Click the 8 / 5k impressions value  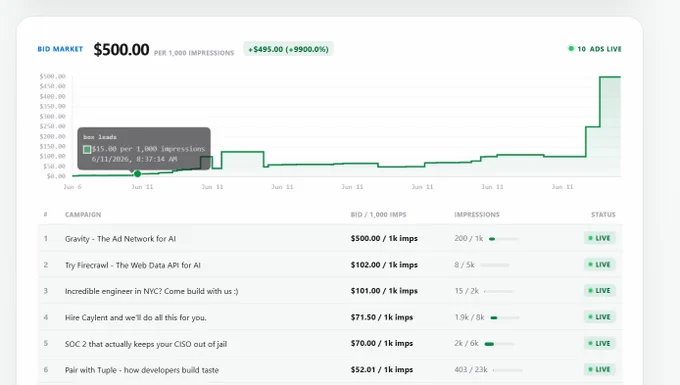click(464, 265)
